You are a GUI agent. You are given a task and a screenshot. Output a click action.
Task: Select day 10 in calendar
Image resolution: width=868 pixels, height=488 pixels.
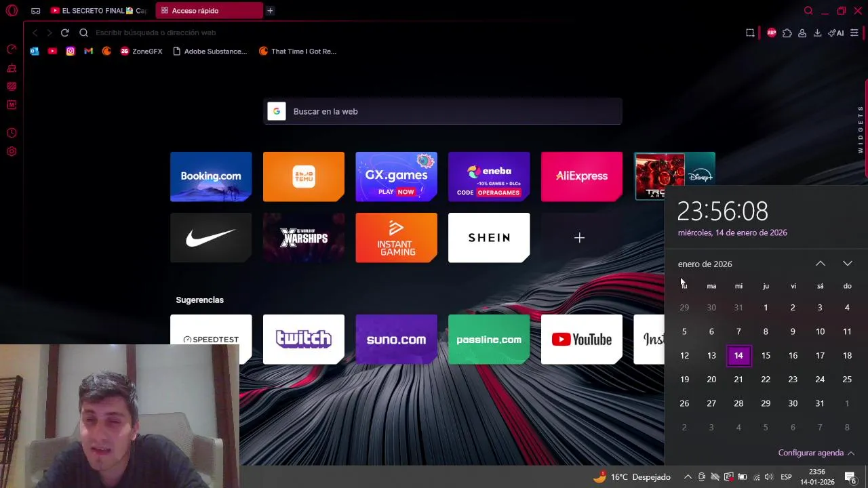coord(820,331)
